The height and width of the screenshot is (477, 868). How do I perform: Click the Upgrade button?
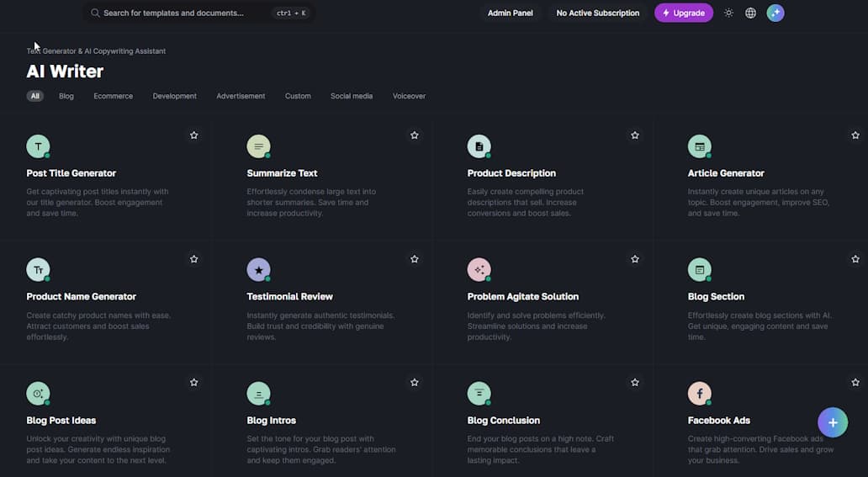683,13
